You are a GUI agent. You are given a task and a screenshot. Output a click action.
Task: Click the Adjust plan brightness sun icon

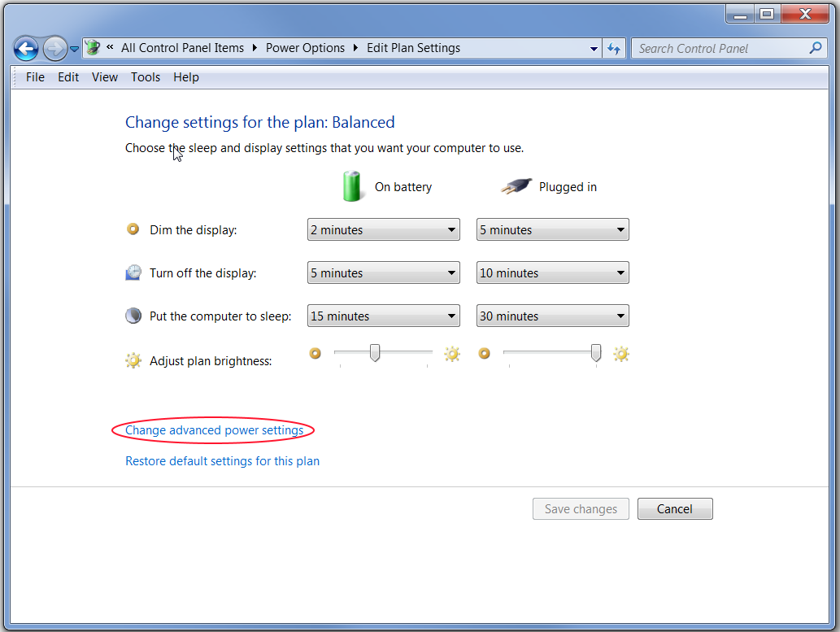[133, 360]
